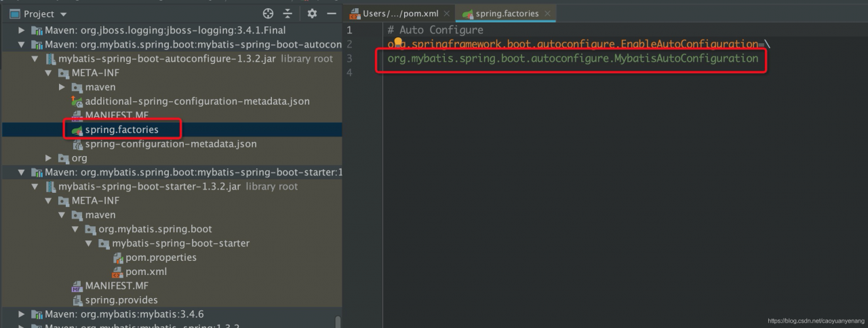Click spring.factories tab leaf icon
The image size is (868, 328).
(x=467, y=14)
